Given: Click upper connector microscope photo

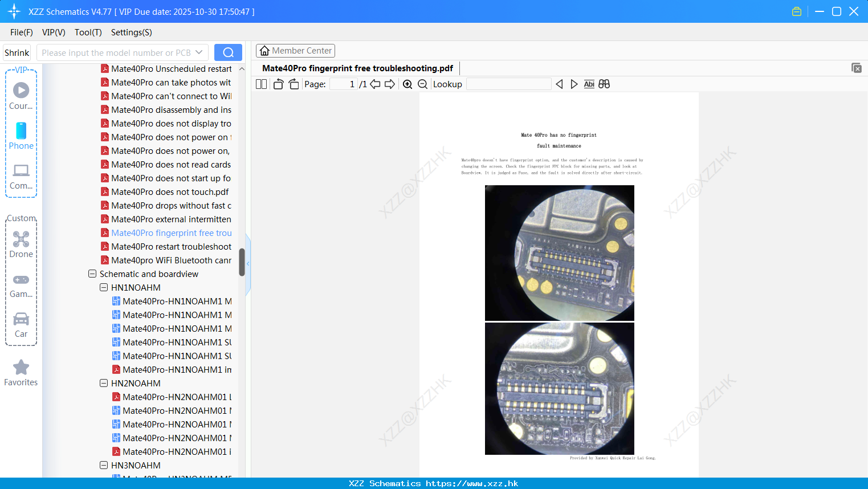Looking at the screenshot, I should coord(560,253).
